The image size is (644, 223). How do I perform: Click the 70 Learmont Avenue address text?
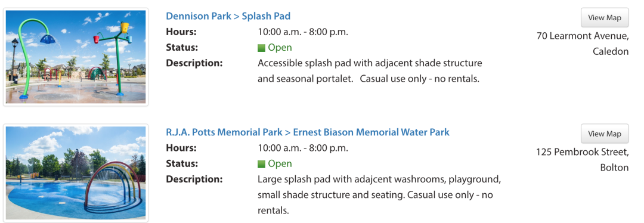pyautogui.click(x=583, y=36)
